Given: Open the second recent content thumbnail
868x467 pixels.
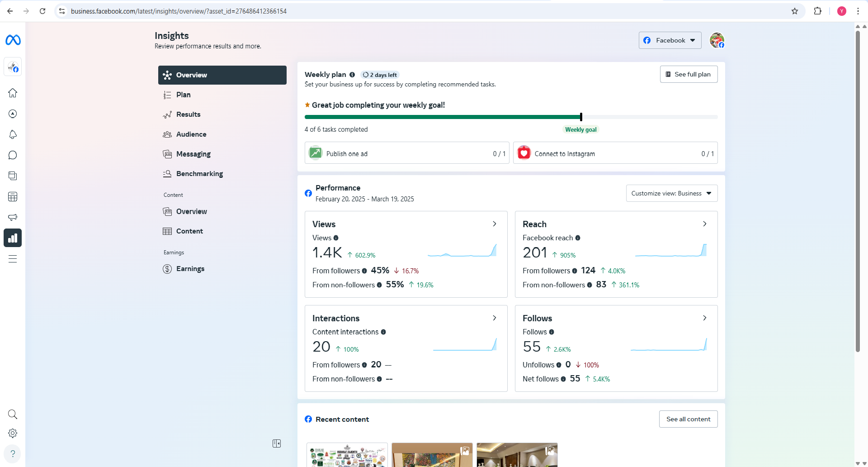Looking at the screenshot, I should point(432,455).
